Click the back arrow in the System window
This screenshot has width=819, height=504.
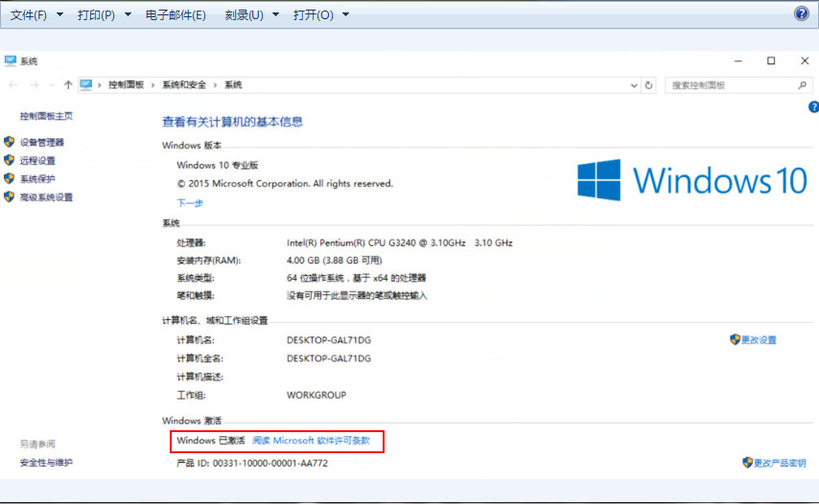pos(14,85)
